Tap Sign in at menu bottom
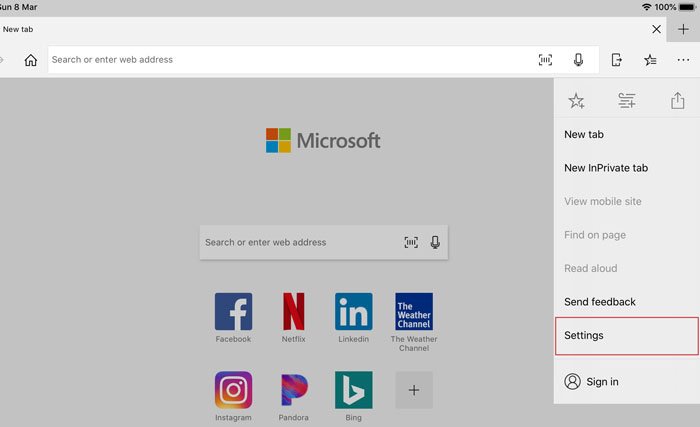This screenshot has width=700, height=427. coord(627,382)
